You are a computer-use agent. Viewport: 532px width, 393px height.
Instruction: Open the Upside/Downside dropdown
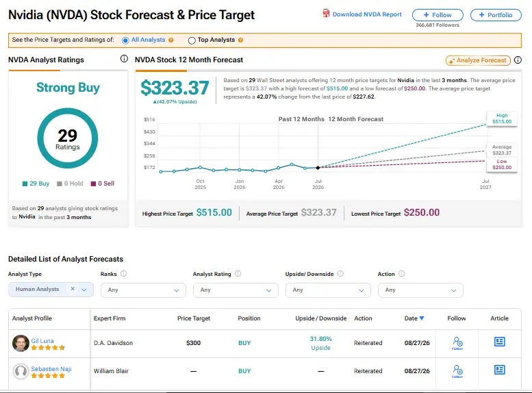tap(328, 290)
